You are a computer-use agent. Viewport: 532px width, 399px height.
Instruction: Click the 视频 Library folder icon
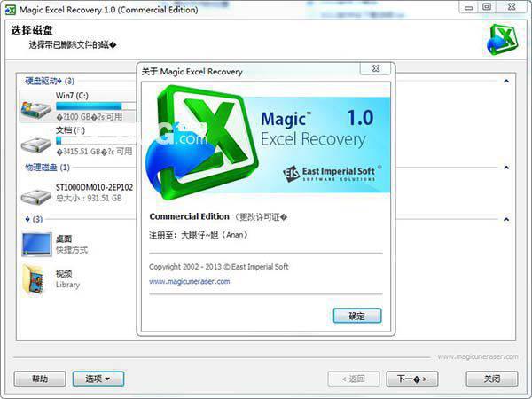point(34,279)
